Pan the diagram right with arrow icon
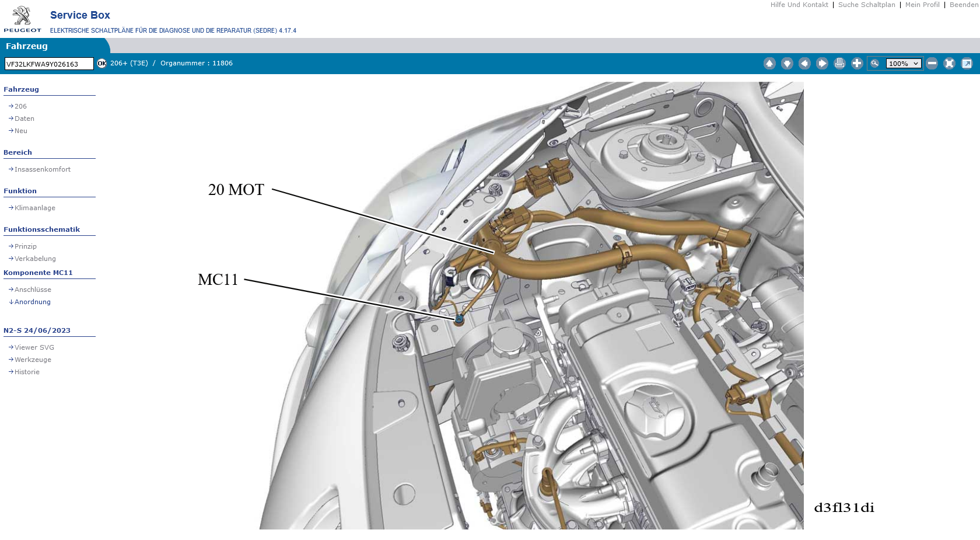 click(822, 64)
